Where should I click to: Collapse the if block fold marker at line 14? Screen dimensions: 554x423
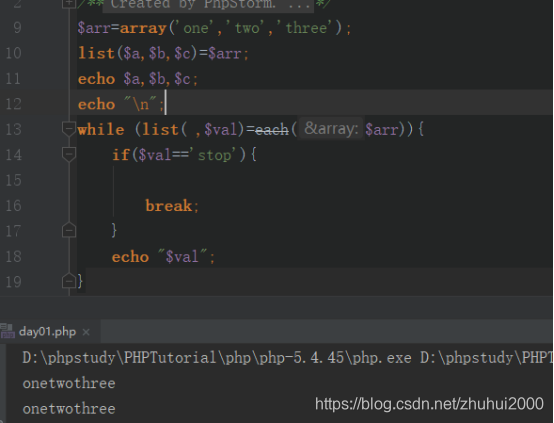[69, 154]
